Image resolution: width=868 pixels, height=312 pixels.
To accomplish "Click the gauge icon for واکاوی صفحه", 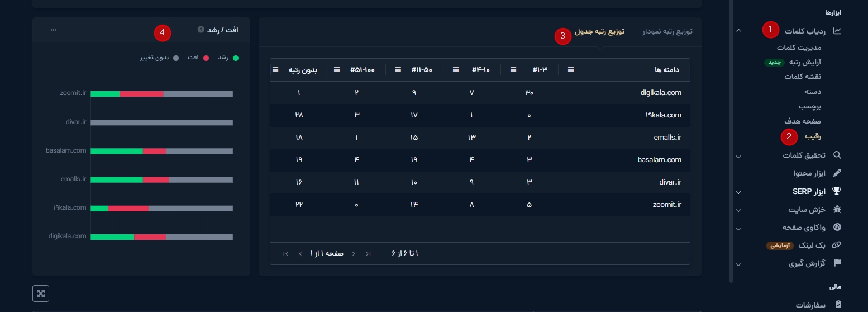I will coord(837,227).
